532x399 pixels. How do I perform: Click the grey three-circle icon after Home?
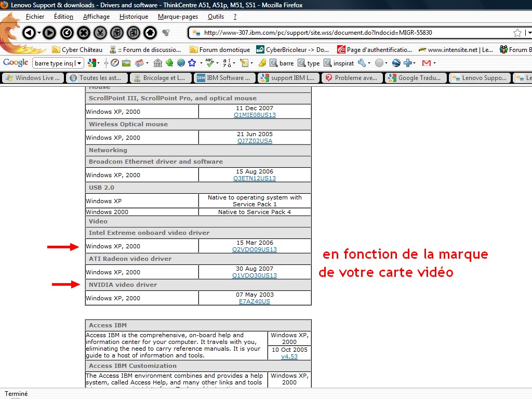tap(166, 33)
